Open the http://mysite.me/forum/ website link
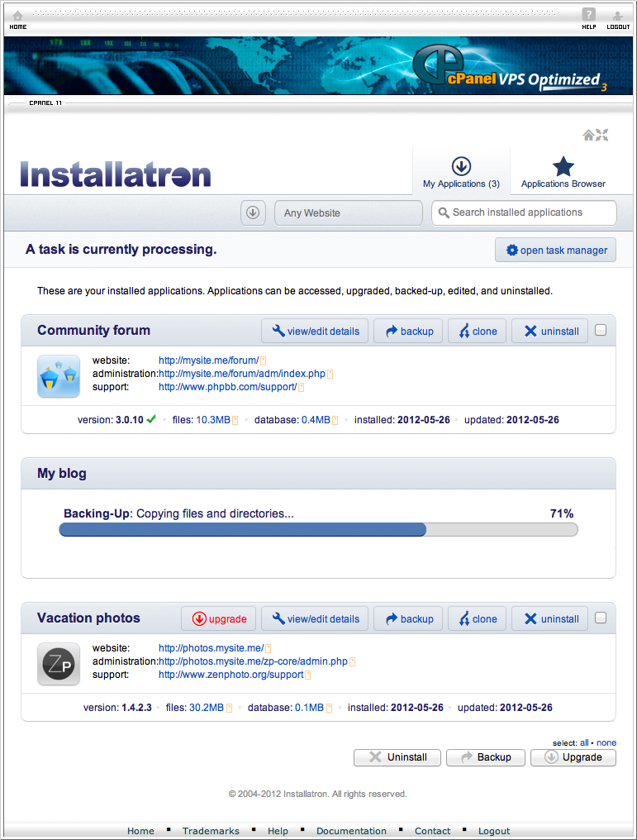The height and width of the screenshot is (840, 637). (208, 360)
